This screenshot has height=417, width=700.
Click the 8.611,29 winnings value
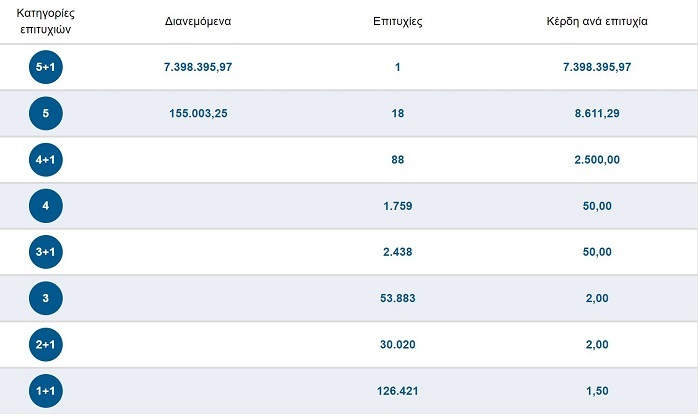pos(598,114)
